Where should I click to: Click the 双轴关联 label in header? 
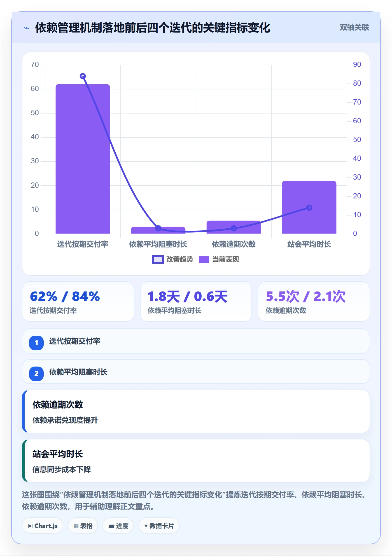click(354, 27)
